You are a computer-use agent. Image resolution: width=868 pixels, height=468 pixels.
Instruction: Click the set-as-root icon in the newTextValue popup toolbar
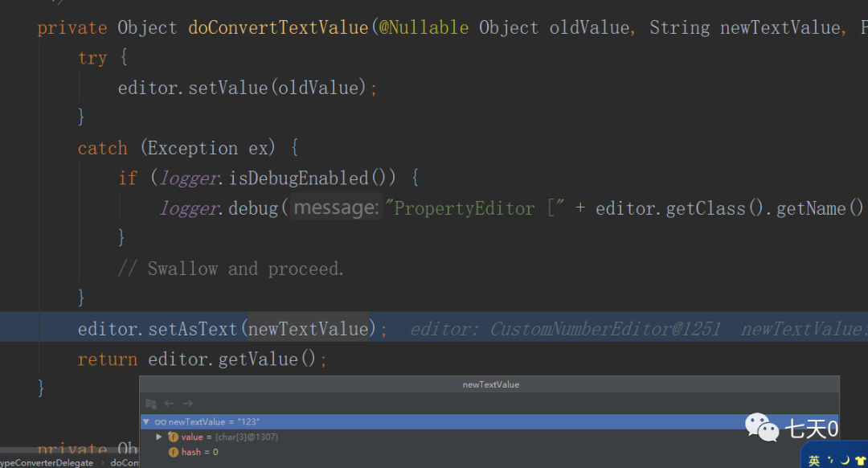click(150, 404)
